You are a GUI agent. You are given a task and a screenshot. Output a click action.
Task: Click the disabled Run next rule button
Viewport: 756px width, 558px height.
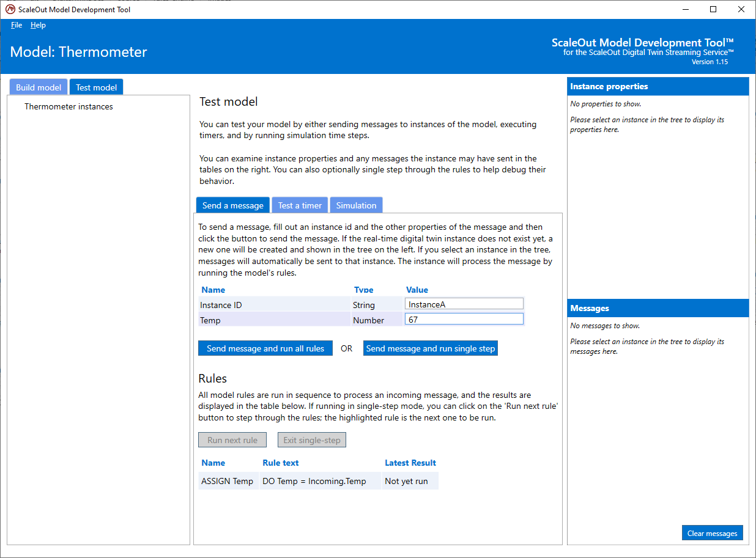click(232, 440)
